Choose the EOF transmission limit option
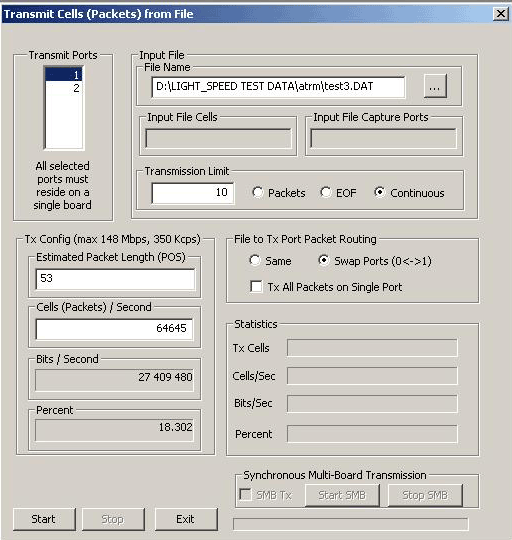512x540 pixels. click(338, 193)
